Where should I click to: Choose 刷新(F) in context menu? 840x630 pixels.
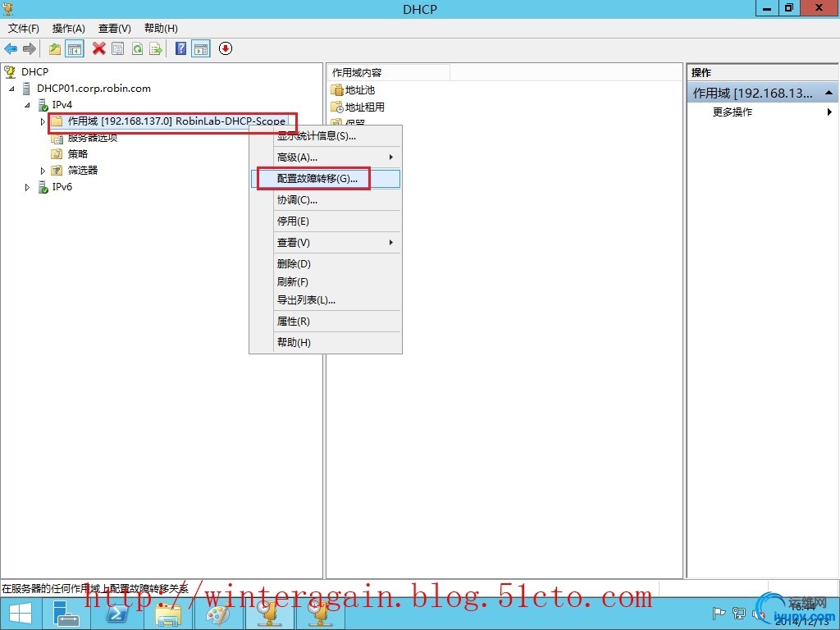(x=326, y=282)
